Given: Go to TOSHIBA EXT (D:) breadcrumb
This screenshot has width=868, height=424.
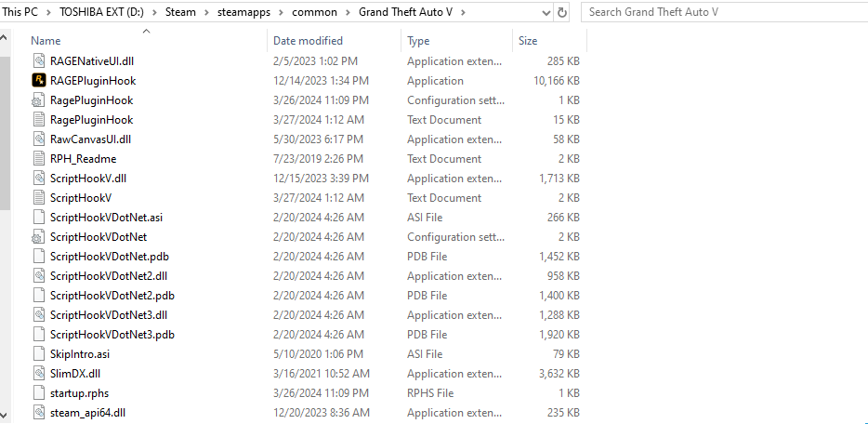Looking at the screenshot, I should (x=100, y=13).
